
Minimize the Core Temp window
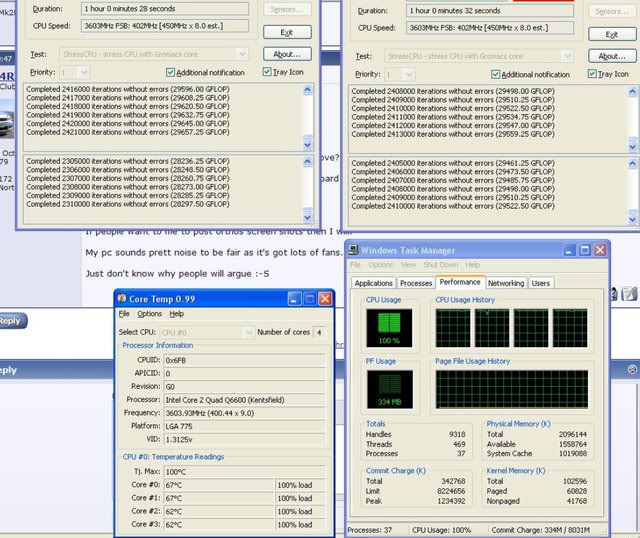click(296, 299)
